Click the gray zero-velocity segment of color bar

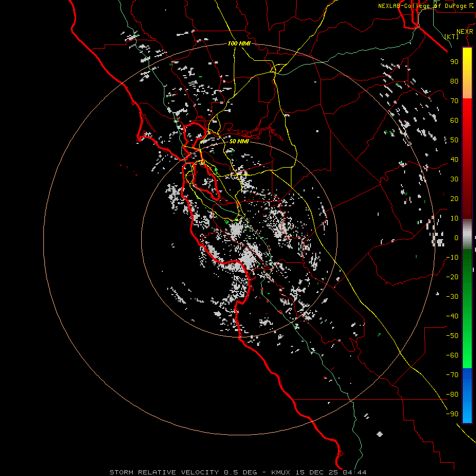(467, 234)
